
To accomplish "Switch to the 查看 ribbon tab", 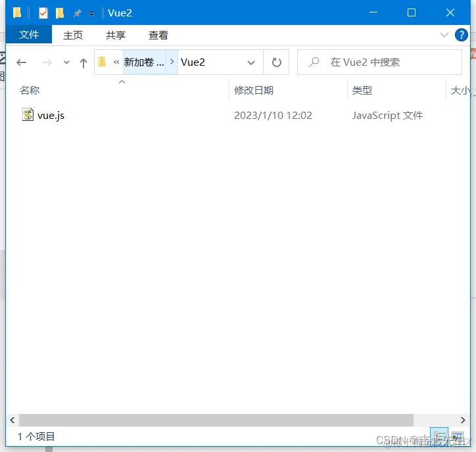I will pos(158,35).
